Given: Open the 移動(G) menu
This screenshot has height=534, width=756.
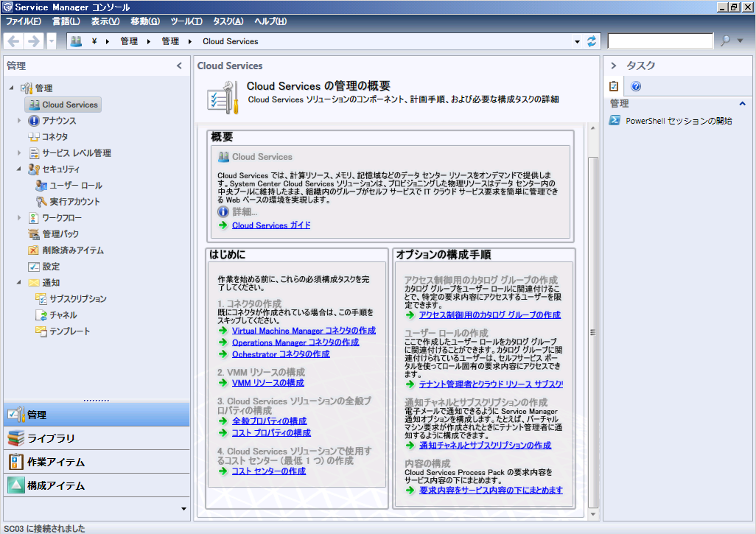Looking at the screenshot, I should pyautogui.click(x=145, y=21).
